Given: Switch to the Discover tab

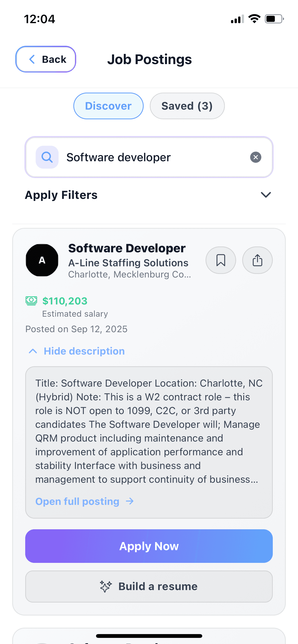Looking at the screenshot, I should coord(108,106).
